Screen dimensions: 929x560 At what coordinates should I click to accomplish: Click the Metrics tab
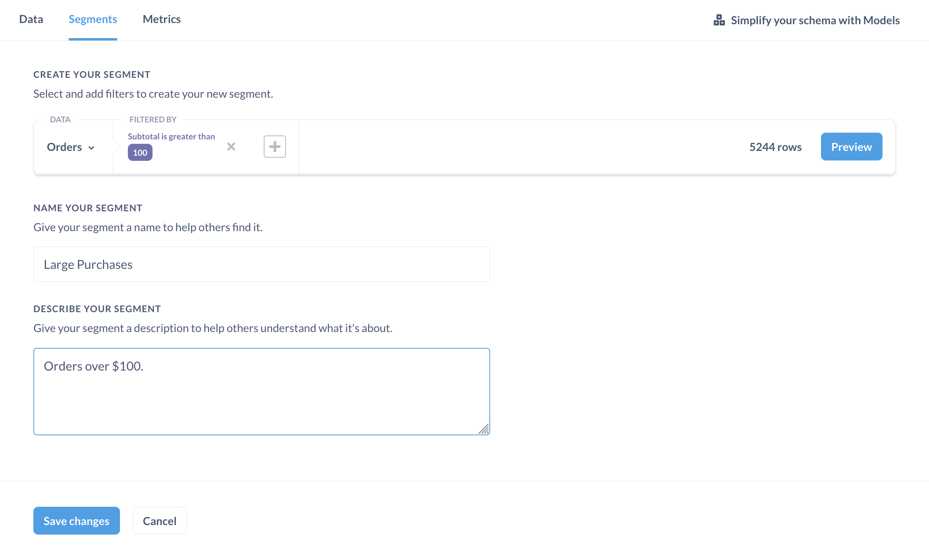(162, 19)
